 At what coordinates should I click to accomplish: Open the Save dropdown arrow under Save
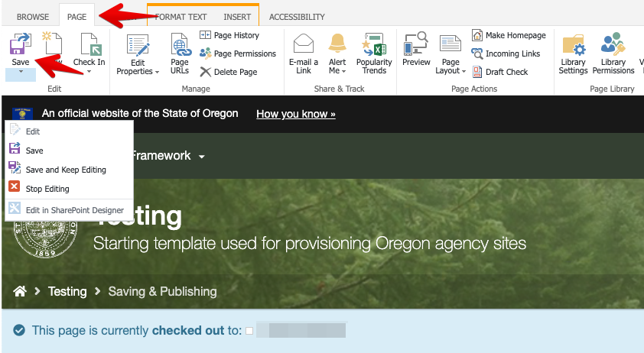[21, 72]
